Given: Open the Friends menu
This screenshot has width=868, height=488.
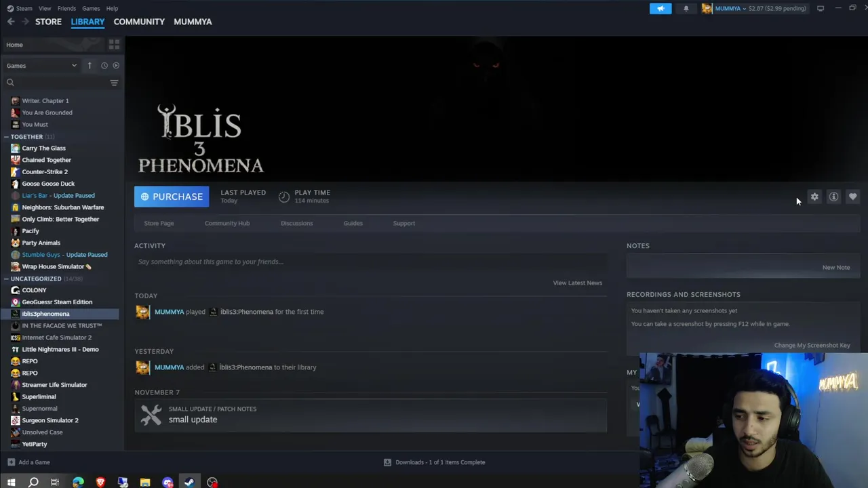Looking at the screenshot, I should point(66,8).
